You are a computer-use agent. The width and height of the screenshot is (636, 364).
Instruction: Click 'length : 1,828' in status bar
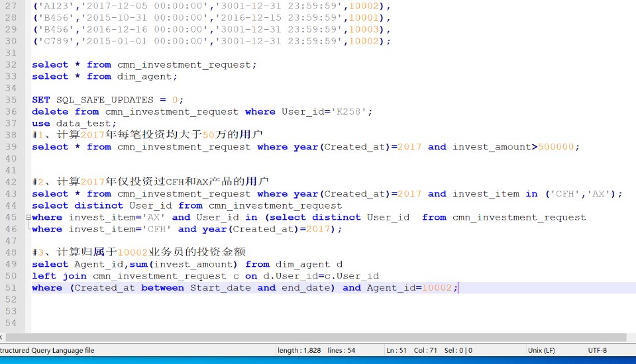click(299, 350)
